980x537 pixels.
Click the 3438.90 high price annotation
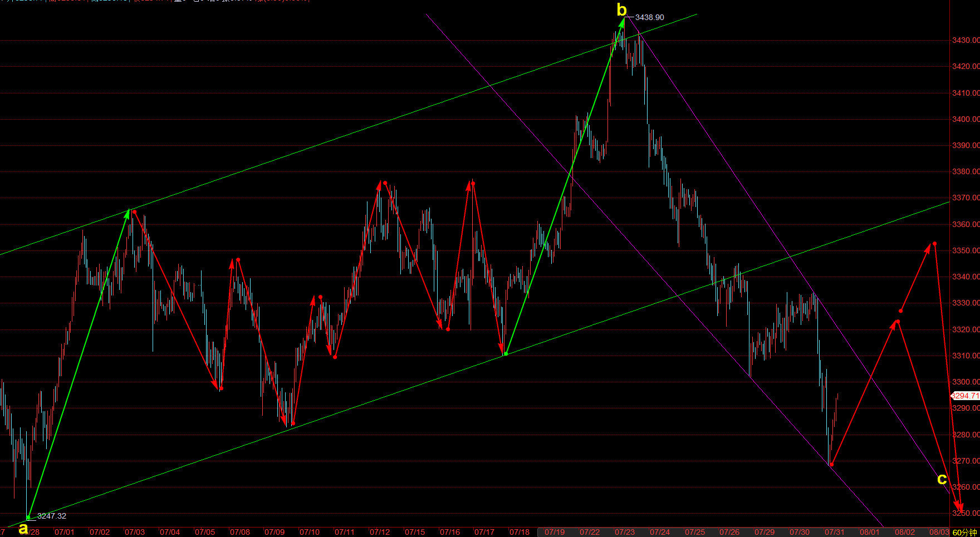coord(649,17)
